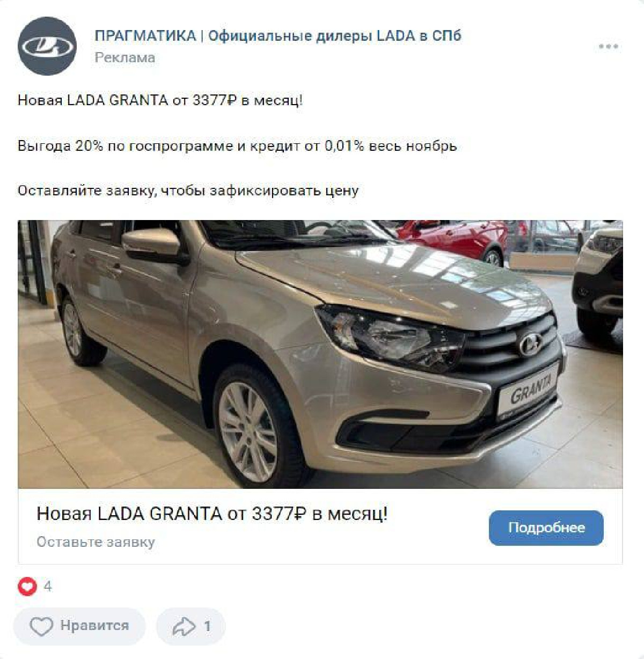
Task: Open the LADA dealer avatar logo
Action: tap(47, 46)
